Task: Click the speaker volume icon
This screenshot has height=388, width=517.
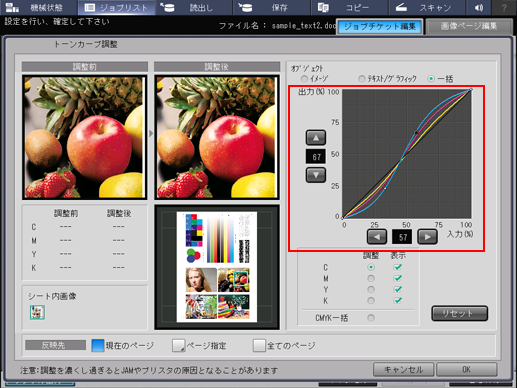Action: click(x=479, y=7)
